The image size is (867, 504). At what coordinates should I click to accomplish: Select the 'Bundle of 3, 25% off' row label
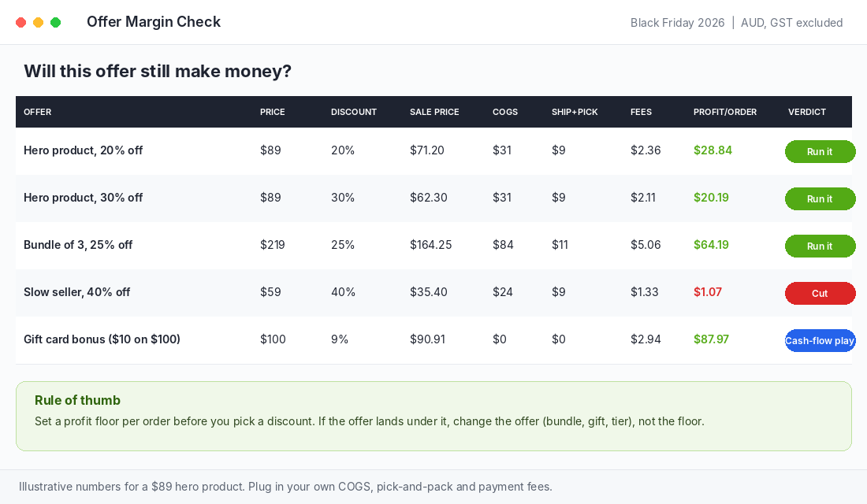(x=78, y=245)
